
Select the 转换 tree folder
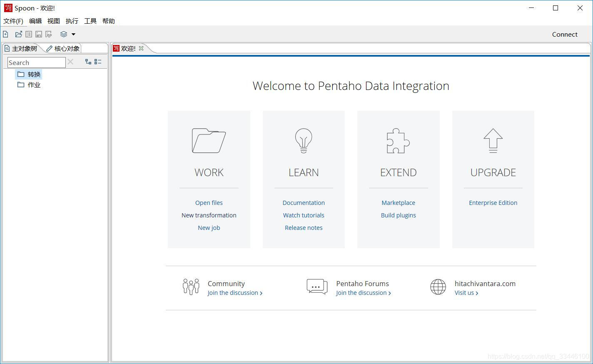(29, 74)
